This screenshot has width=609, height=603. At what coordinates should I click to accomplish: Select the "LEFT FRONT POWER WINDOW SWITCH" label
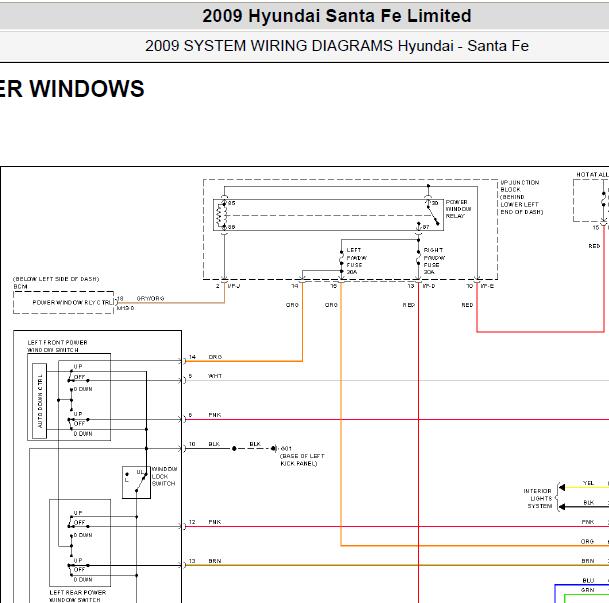click(x=57, y=346)
